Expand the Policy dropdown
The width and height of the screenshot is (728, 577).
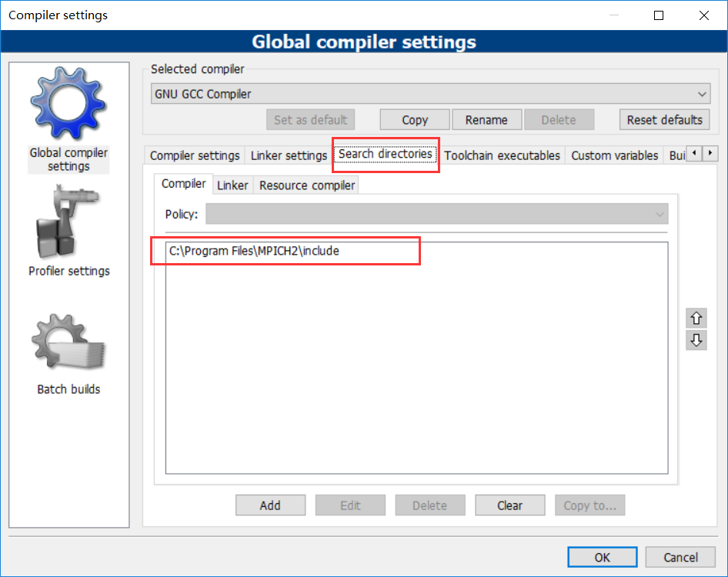tap(660, 214)
